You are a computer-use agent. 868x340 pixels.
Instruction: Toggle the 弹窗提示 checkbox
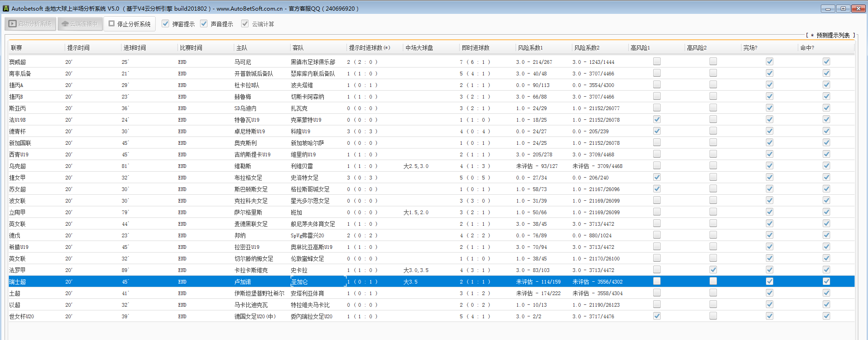(165, 24)
